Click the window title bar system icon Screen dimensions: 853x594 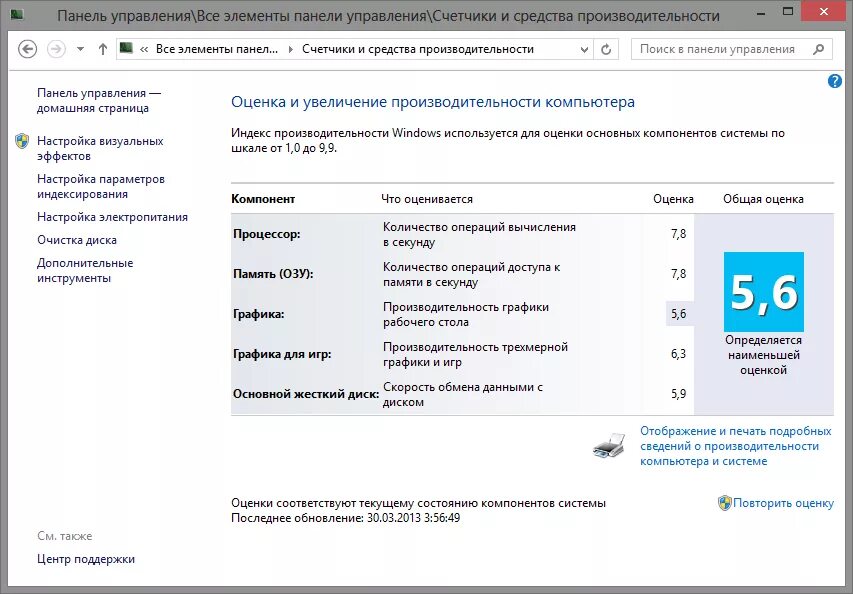pyautogui.click(x=16, y=14)
